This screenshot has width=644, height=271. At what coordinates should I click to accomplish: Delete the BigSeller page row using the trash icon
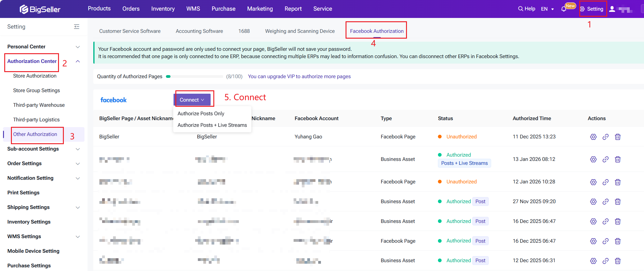618,137
